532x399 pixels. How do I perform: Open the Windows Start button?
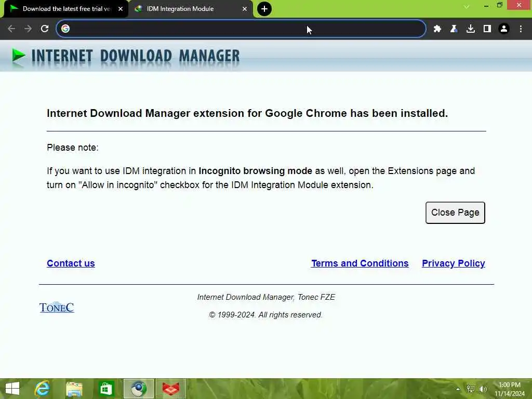tap(12, 389)
